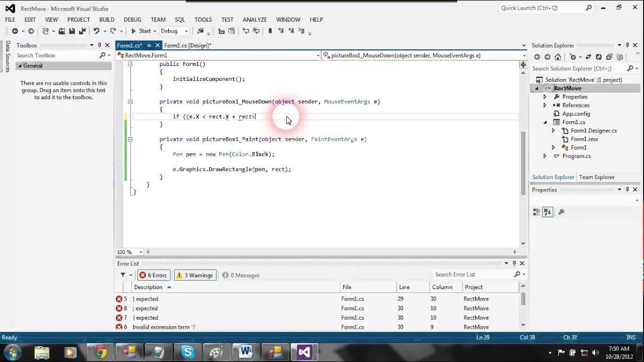The image size is (644, 362).
Task: Open Skype from the taskbar
Action: (x=188, y=352)
